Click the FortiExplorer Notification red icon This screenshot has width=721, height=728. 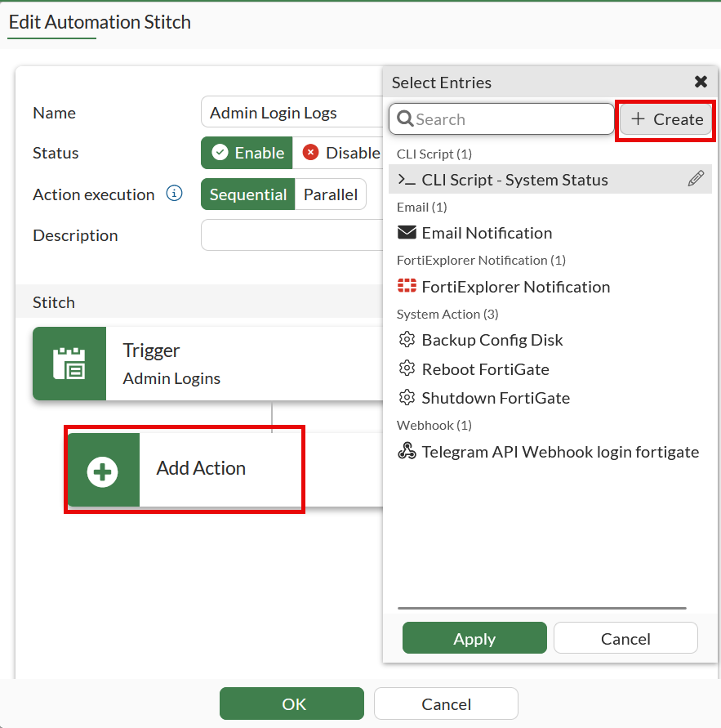tap(407, 287)
